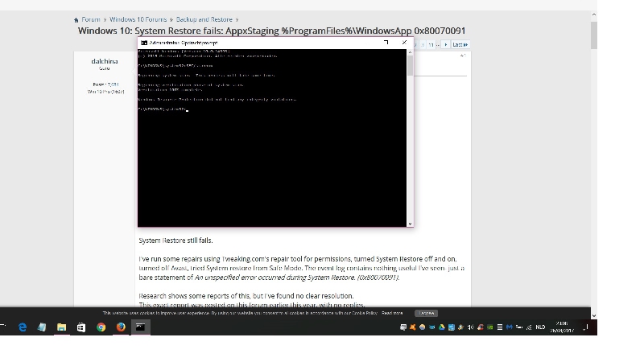Viewport: 644px width, 362px height.
Task: Launch Google Chrome from the taskbar
Action: pos(101,327)
